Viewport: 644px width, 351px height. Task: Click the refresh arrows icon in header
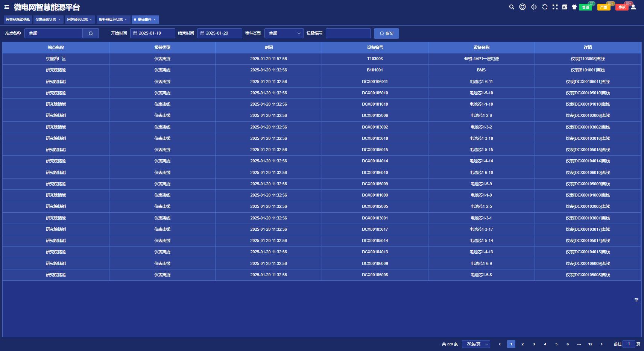pos(544,7)
